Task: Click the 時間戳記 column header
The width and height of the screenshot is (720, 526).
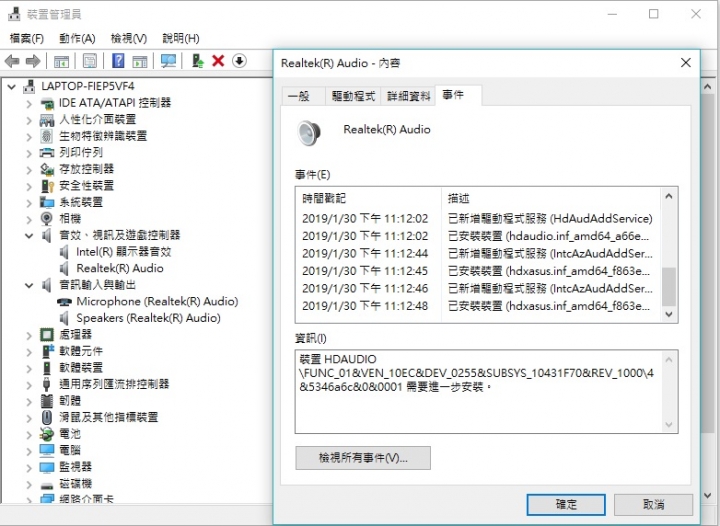Action: click(369, 198)
